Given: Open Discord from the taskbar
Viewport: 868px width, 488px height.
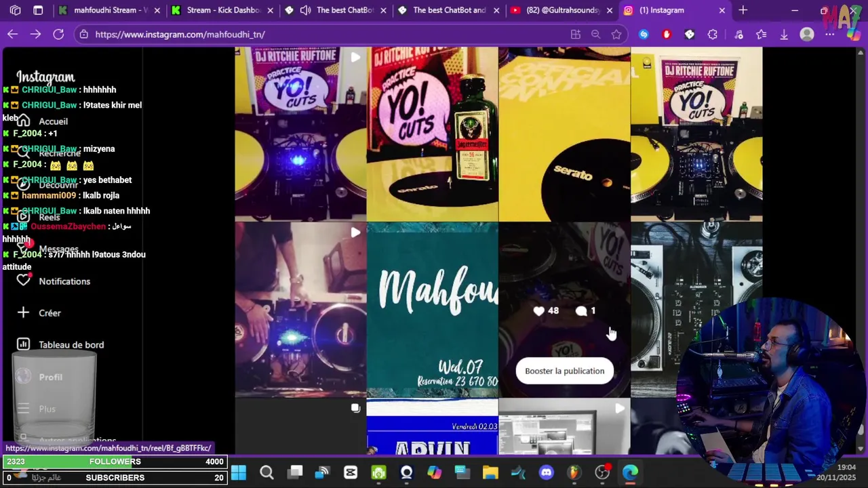Looking at the screenshot, I should click(x=547, y=472).
